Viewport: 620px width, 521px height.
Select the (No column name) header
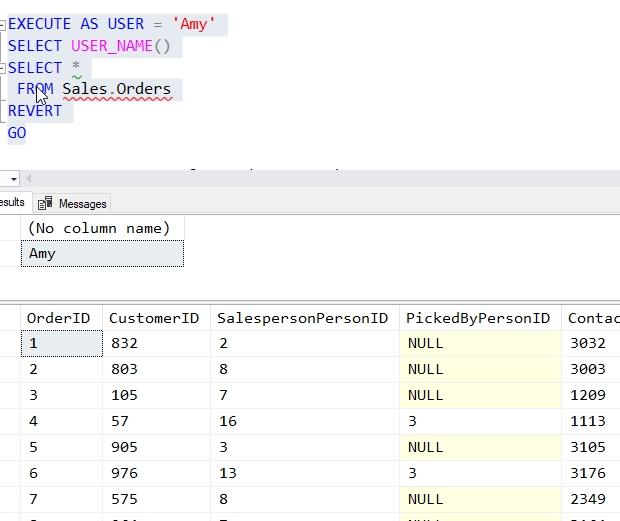[100, 228]
